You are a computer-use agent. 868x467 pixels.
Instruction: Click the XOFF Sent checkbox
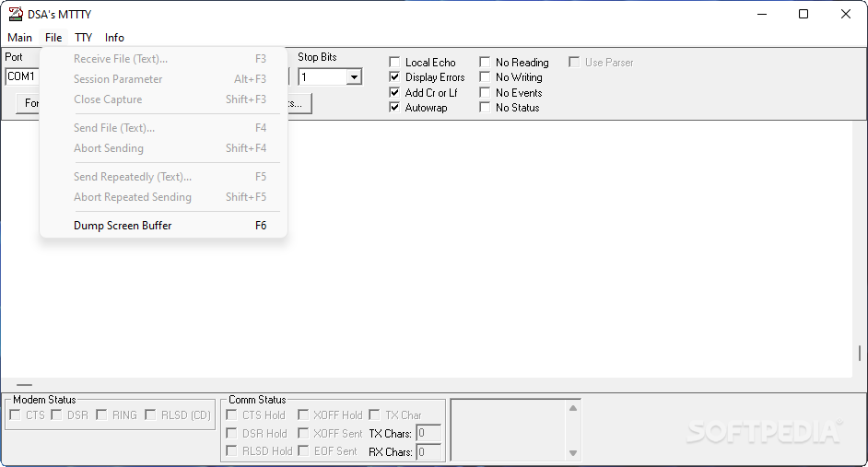(303, 433)
